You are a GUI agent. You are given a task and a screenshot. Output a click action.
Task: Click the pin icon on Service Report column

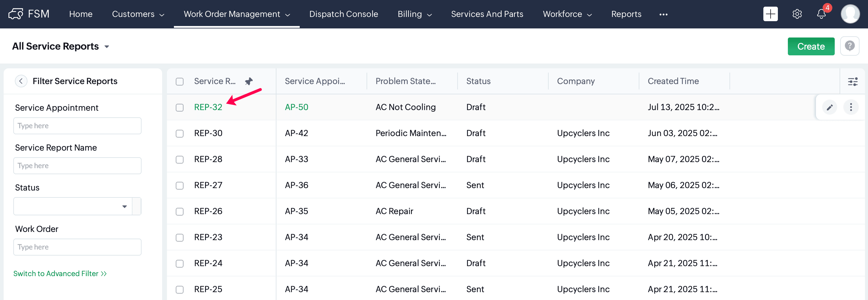pyautogui.click(x=249, y=81)
